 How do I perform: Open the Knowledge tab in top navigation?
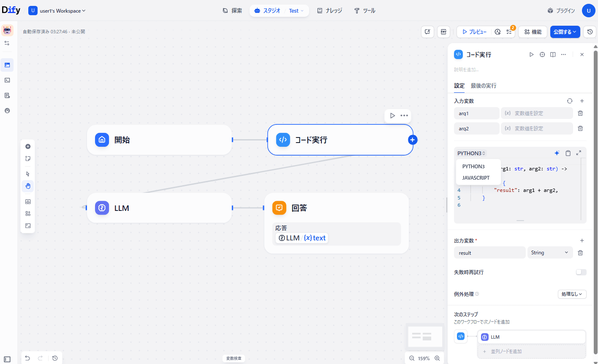point(329,11)
